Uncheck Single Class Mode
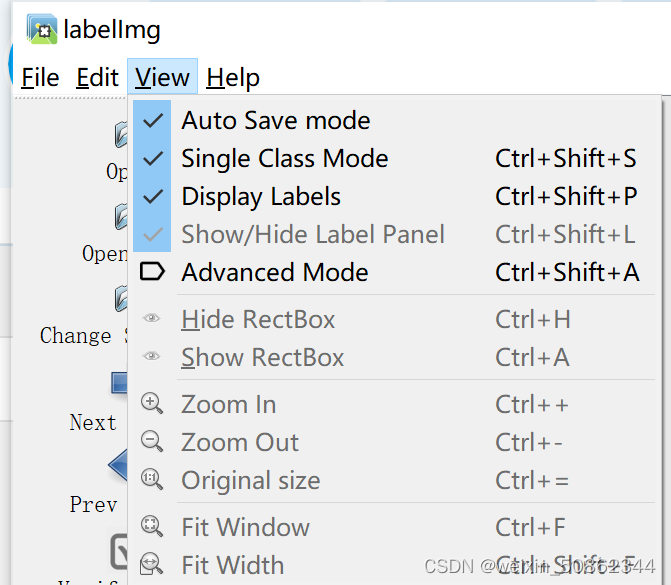The image size is (671, 585). coord(153,159)
